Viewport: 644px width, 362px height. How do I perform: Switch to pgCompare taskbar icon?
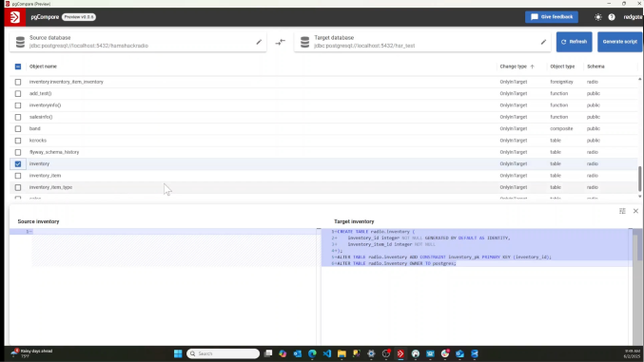pyautogui.click(x=400, y=353)
